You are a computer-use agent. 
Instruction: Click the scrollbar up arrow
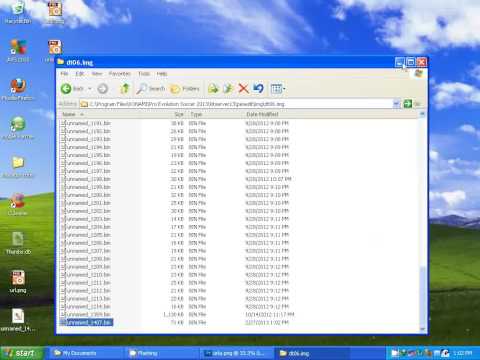tap(422, 114)
